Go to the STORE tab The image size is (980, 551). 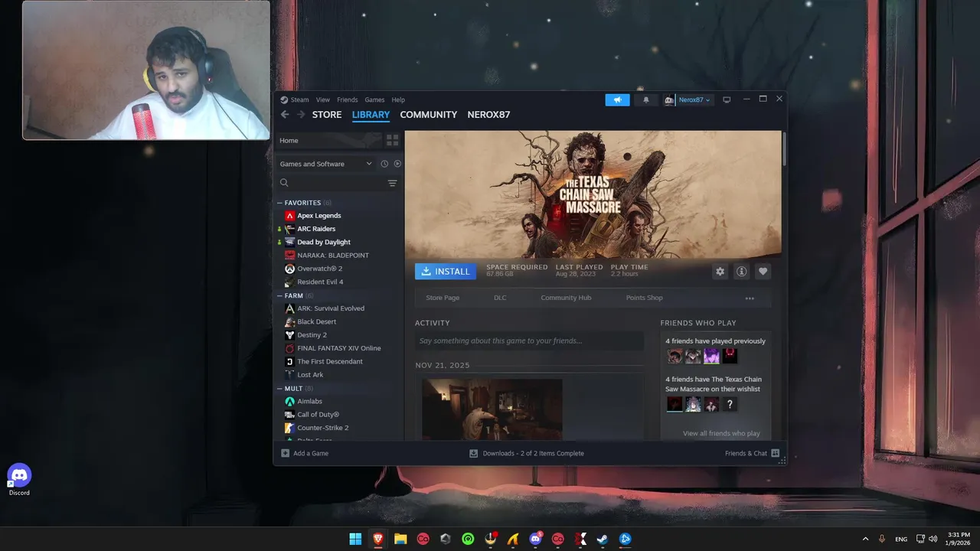[327, 115]
